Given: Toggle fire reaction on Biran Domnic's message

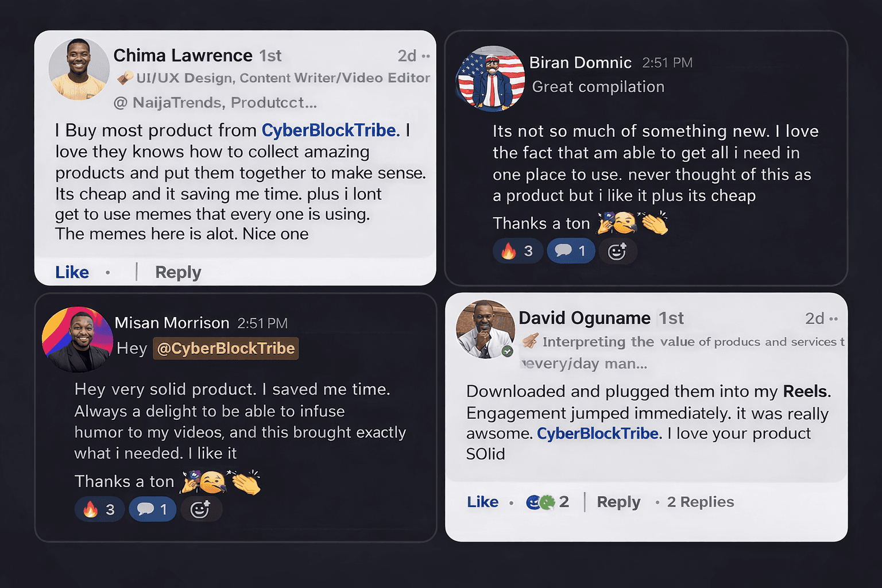Looking at the screenshot, I should pos(517,251).
